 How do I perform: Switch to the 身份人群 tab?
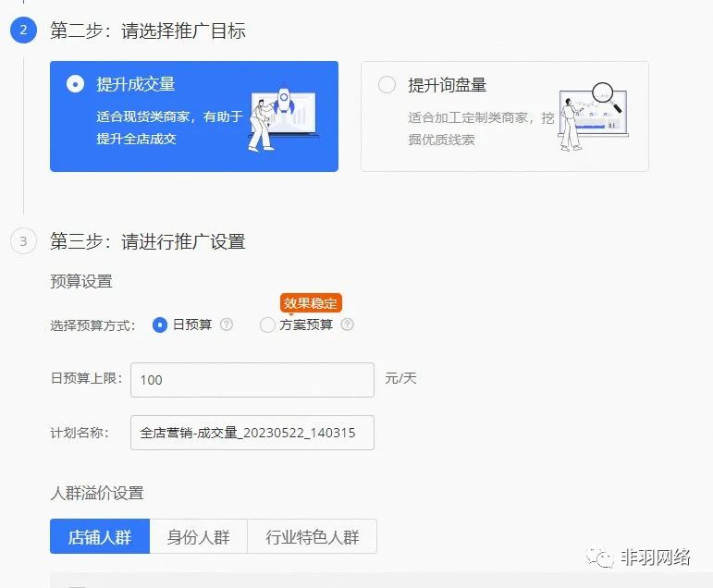click(x=198, y=536)
